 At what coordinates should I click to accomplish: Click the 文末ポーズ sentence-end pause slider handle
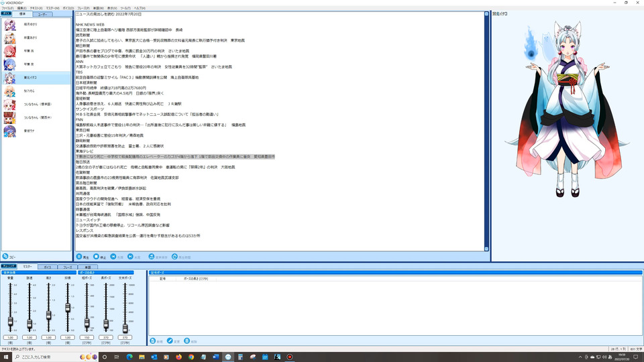click(x=125, y=328)
